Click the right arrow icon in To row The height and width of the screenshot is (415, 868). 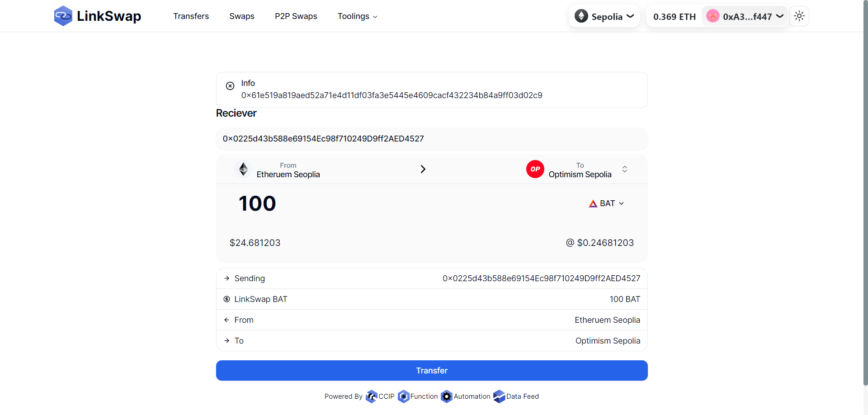(227, 341)
